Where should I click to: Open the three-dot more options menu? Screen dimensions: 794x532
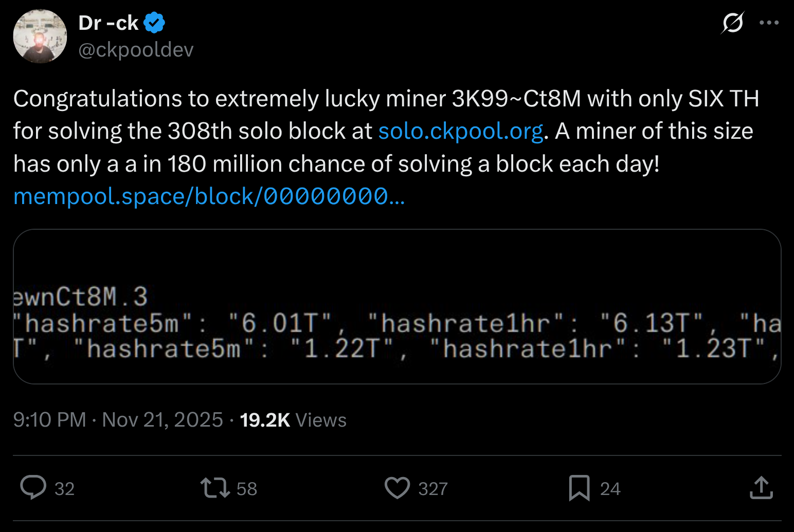click(769, 23)
